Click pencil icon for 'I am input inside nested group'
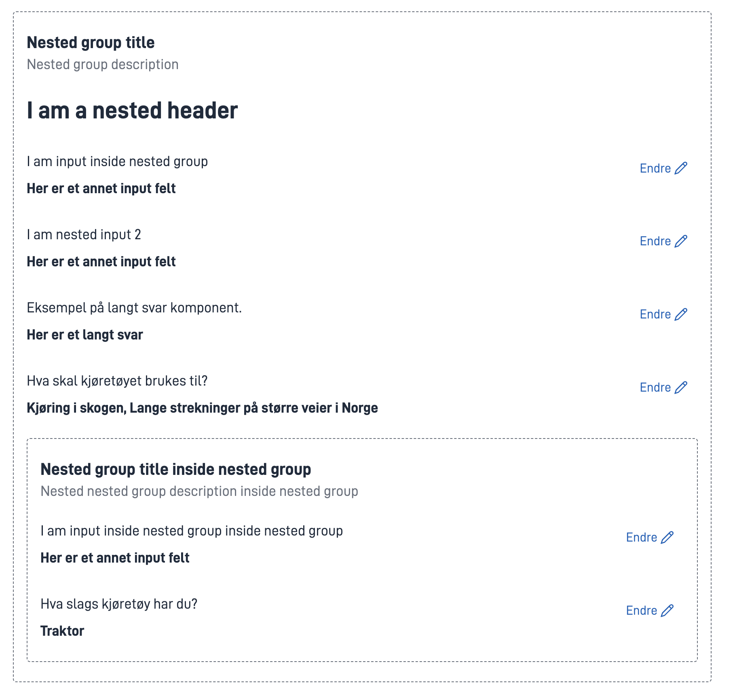This screenshot has width=735, height=700. coord(681,168)
